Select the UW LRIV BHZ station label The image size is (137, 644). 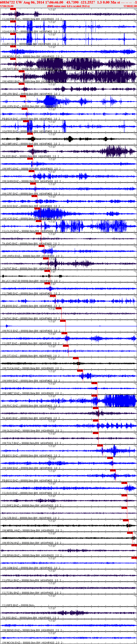point(31,94)
